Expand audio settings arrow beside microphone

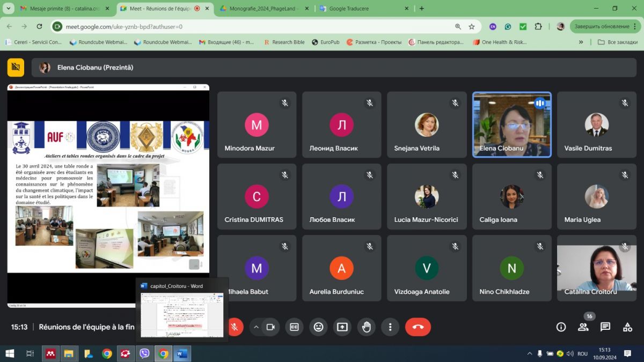tap(256, 327)
